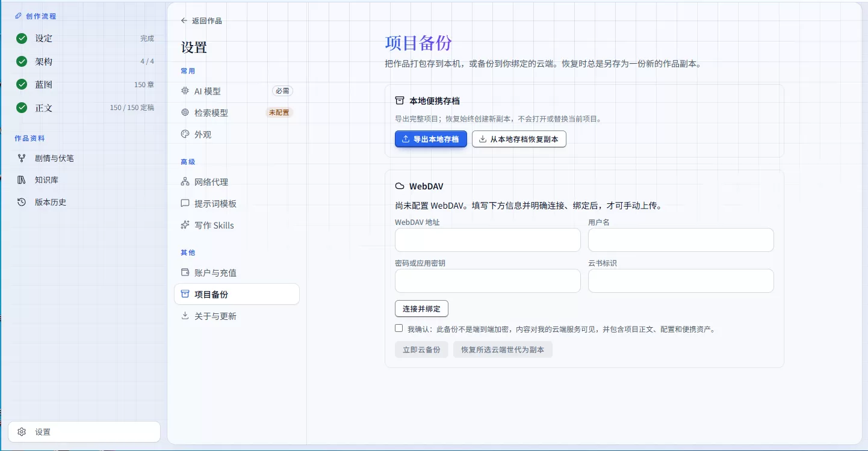Click the books icon for 知识库

22,180
